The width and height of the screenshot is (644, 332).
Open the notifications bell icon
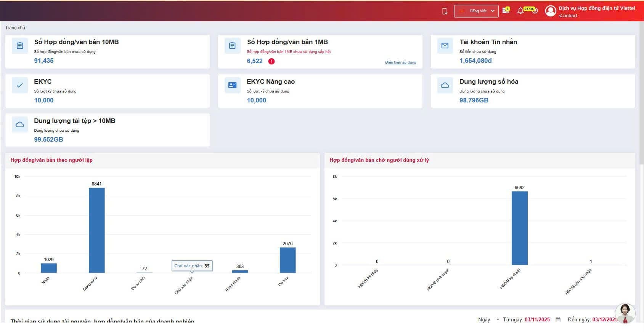[520, 11]
